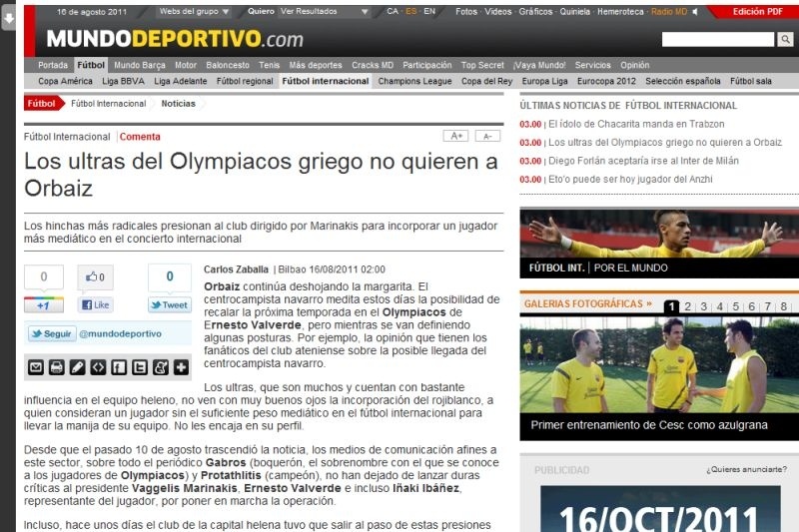Open the Selección española subsection
The height and width of the screenshot is (532, 799).
click(x=683, y=81)
